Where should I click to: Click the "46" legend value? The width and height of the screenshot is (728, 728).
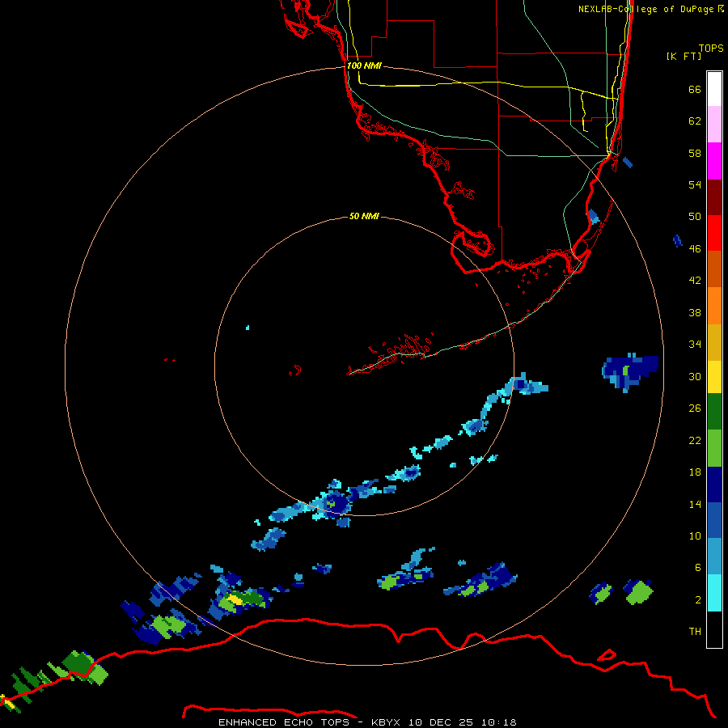tap(695, 249)
